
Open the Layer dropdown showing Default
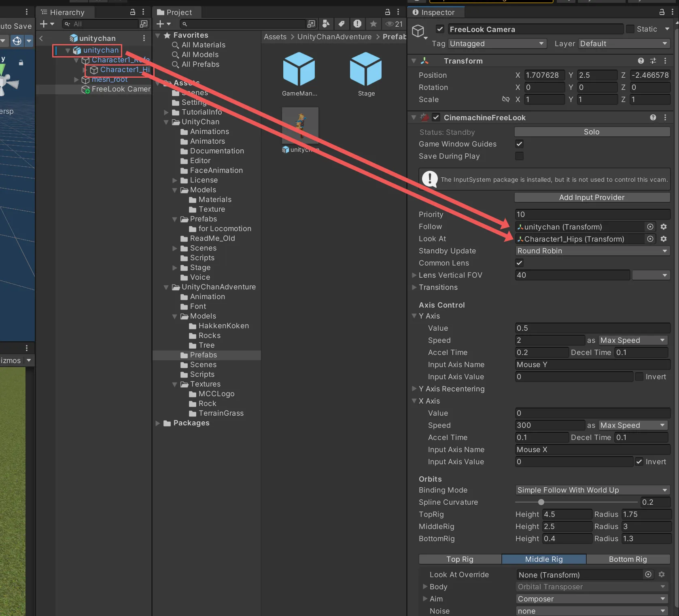click(x=624, y=43)
